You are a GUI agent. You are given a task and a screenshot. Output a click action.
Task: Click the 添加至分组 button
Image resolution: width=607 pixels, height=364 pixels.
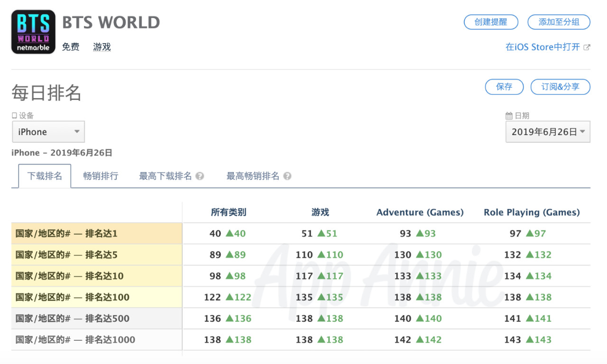point(559,22)
